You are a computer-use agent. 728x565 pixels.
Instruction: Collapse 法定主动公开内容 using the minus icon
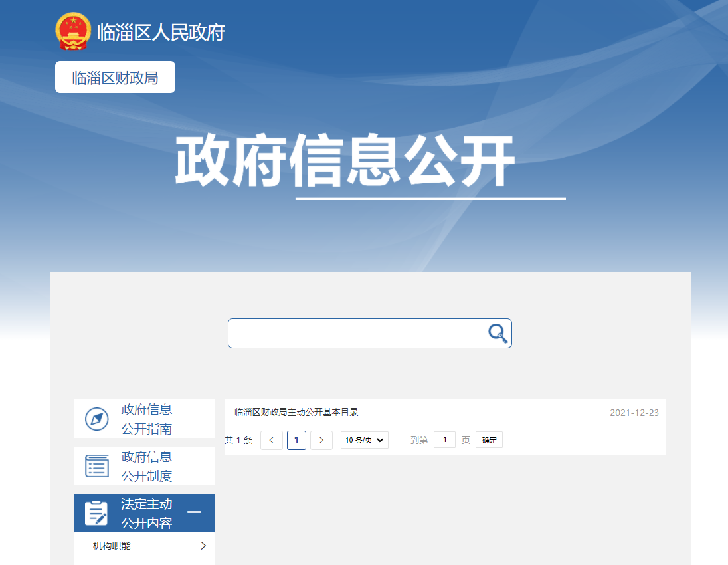tap(194, 512)
